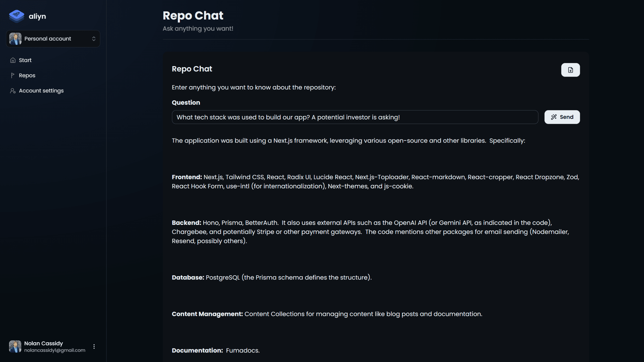Screen dimensions: 644x362
Task: Click the flag icon beside Repos
Action: pos(12,75)
